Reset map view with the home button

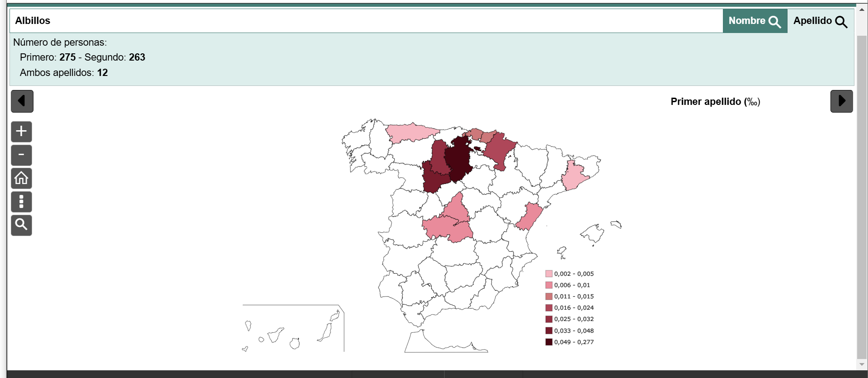pyautogui.click(x=21, y=178)
